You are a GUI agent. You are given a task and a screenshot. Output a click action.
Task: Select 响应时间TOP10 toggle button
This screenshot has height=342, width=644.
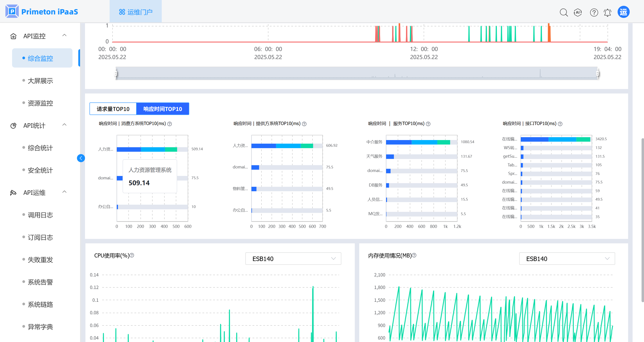pyautogui.click(x=162, y=109)
